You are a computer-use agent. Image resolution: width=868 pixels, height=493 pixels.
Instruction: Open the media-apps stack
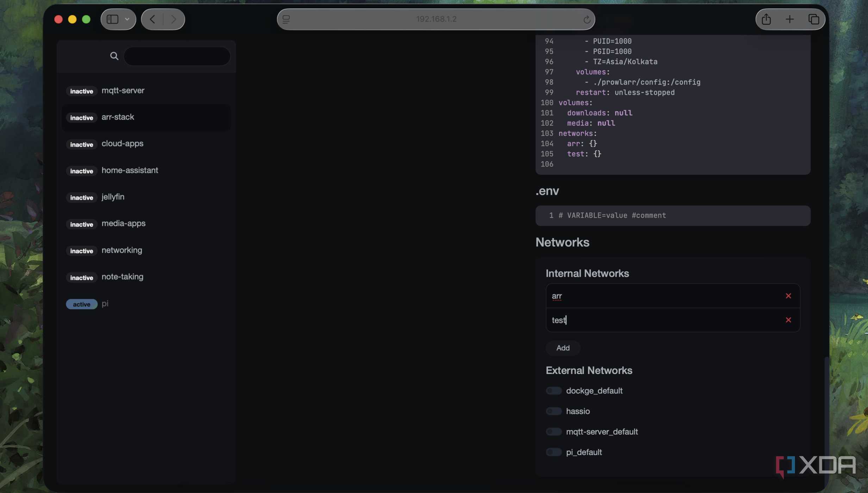click(146, 224)
